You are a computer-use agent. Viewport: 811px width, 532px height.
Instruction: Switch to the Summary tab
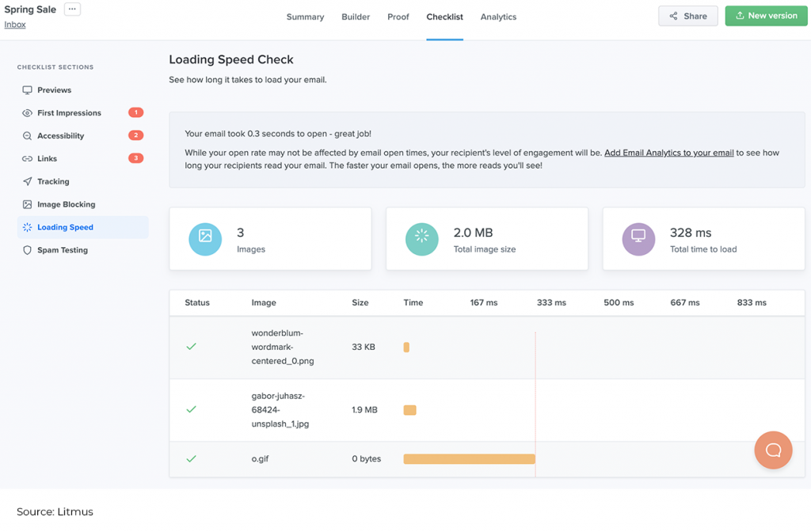click(x=305, y=17)
